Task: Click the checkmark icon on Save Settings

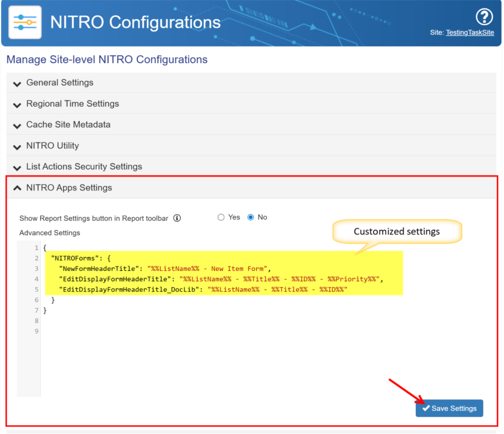Action: tap(426, 408)
